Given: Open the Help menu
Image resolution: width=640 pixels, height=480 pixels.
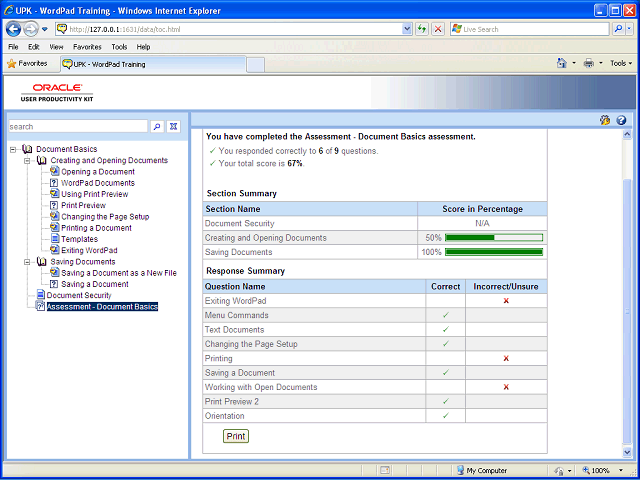Looking at the screenshot, I should pos(143,47).
